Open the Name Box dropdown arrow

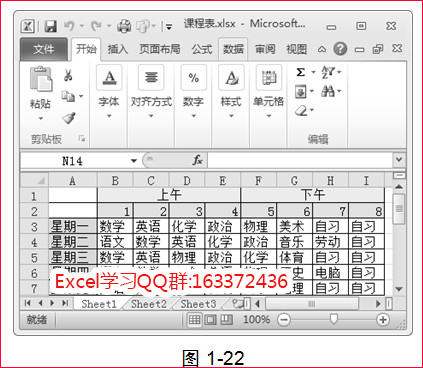click(x=134, y=161)
